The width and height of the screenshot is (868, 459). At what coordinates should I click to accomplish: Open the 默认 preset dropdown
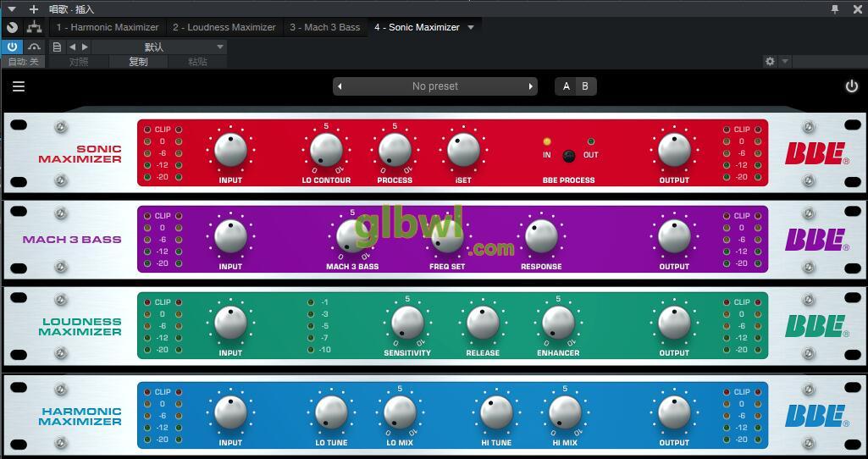[159, 47]
